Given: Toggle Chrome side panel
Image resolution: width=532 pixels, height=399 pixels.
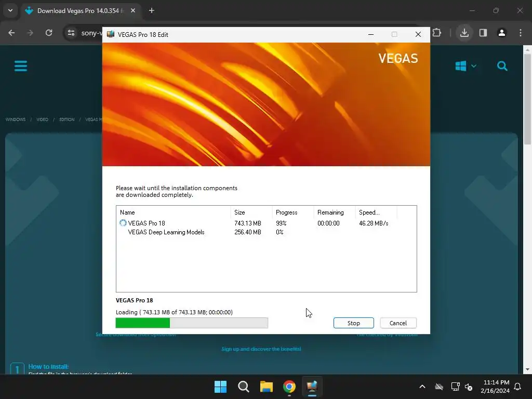Looking at the screenshot, I should (x=483, y=33).
